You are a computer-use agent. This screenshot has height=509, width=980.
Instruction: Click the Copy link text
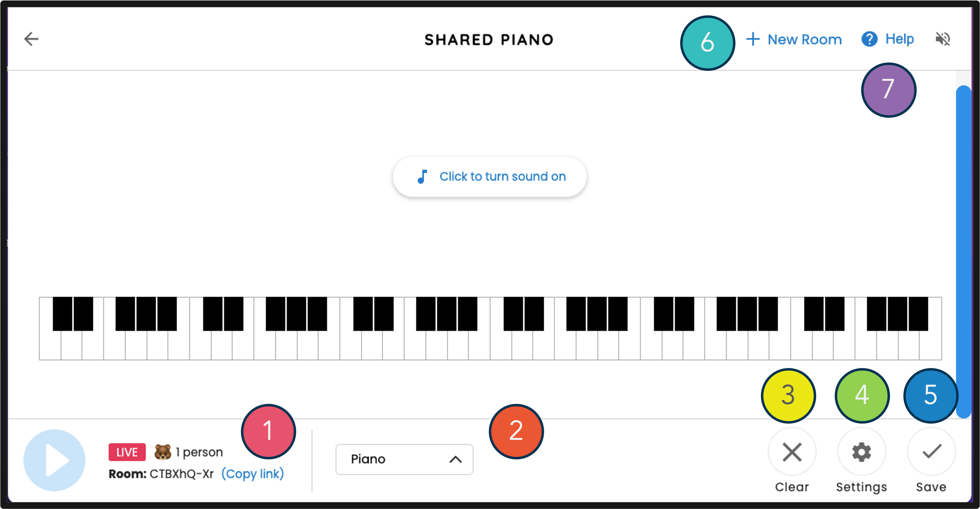pos(253,474)
